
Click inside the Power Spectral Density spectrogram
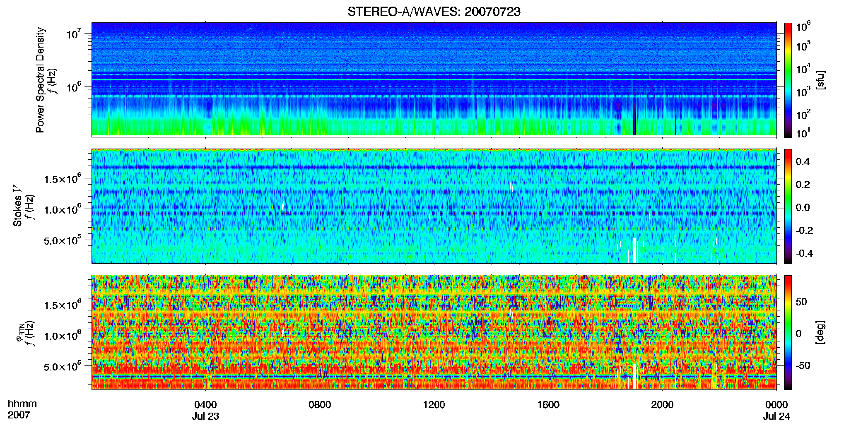[x=434, y=79]
